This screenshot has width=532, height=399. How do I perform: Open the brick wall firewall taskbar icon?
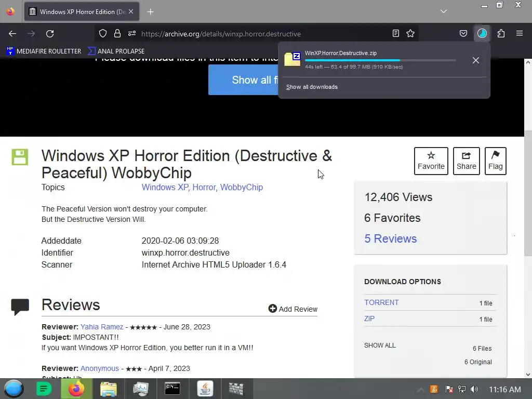click(x=236, y=389)
